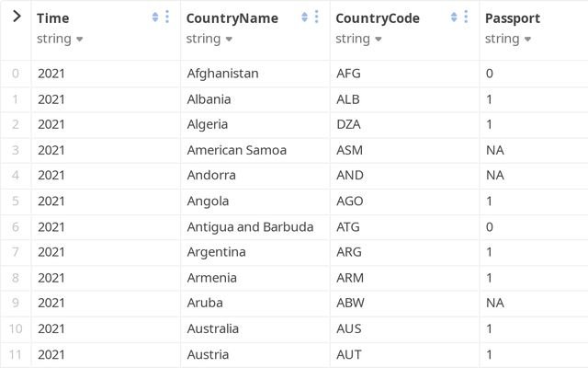The height and width of the screenshot is (368, 588).
Task: Open Passport column type dropdown
Action: (510, 39)
